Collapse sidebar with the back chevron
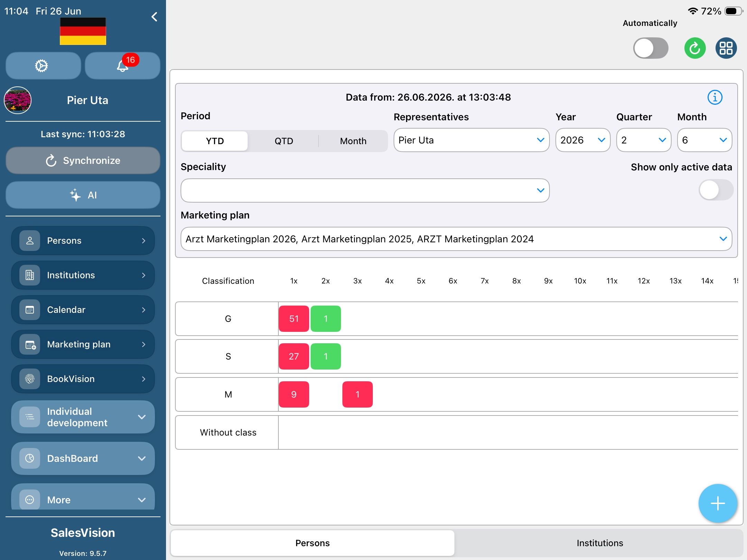Screen dimensions: 747x560 (x=154, y=17)
